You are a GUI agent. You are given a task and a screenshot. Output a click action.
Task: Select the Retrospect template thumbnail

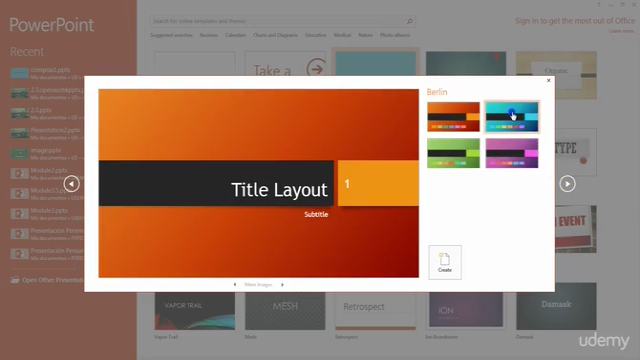(376, 311)
